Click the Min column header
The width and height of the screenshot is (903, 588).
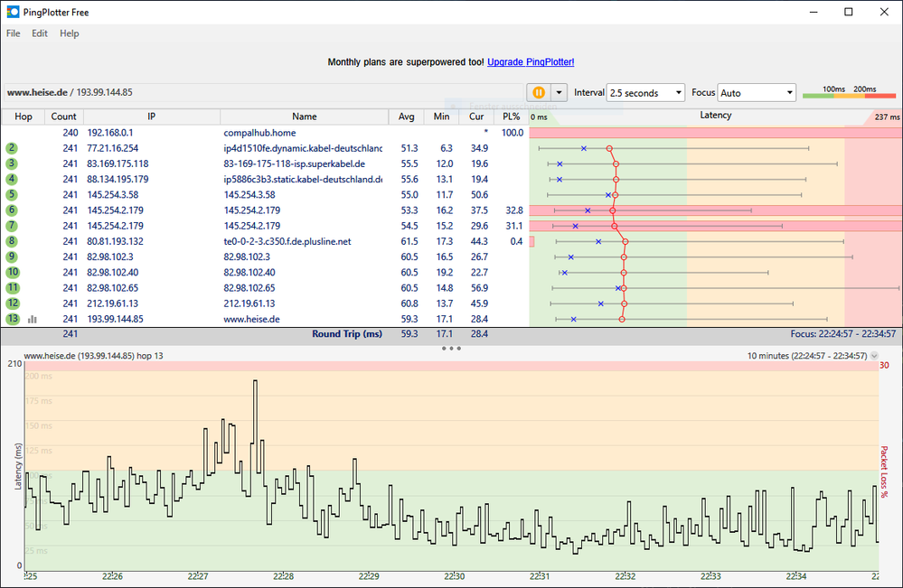click(442, 117)
